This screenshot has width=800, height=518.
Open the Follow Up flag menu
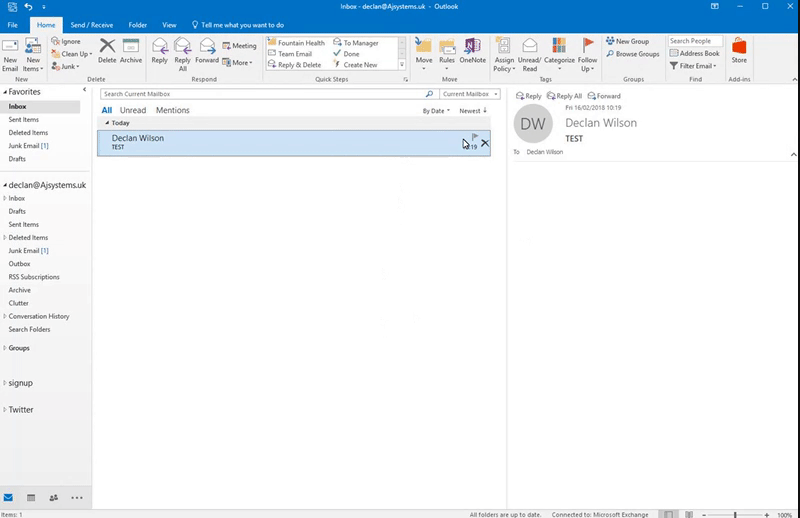pyautogui.click(x=587, y=54)
